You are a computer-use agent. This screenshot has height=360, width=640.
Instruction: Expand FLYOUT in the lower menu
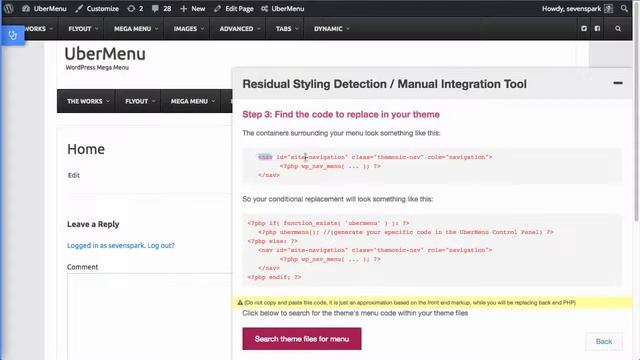140,101
